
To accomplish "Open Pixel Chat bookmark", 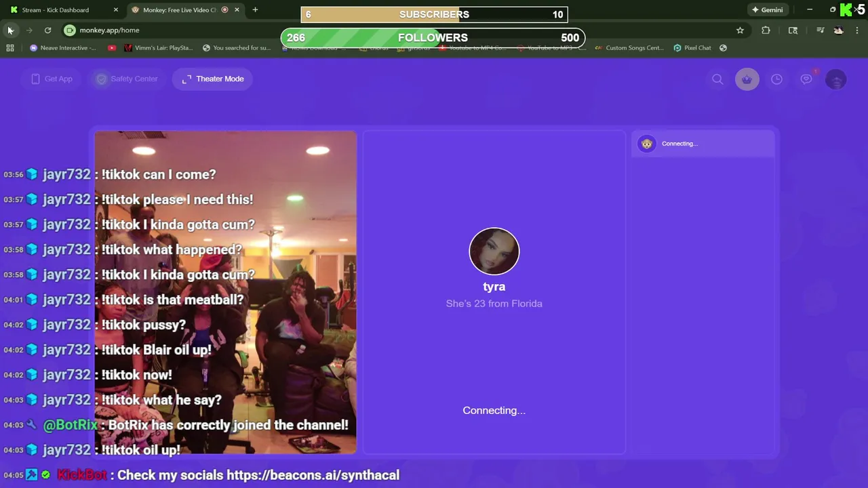I will 692,47.
